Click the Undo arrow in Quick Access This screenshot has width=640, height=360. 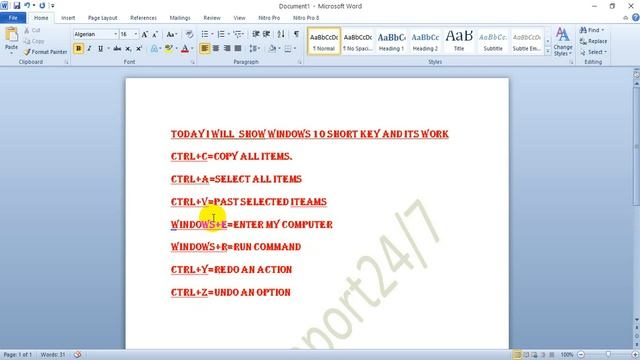[x=27, y=6]
